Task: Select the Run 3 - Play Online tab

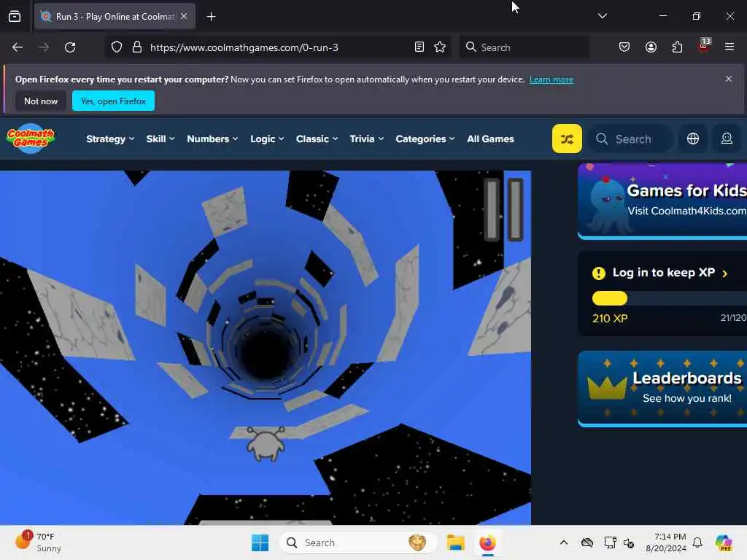Action: coord(115,16)
